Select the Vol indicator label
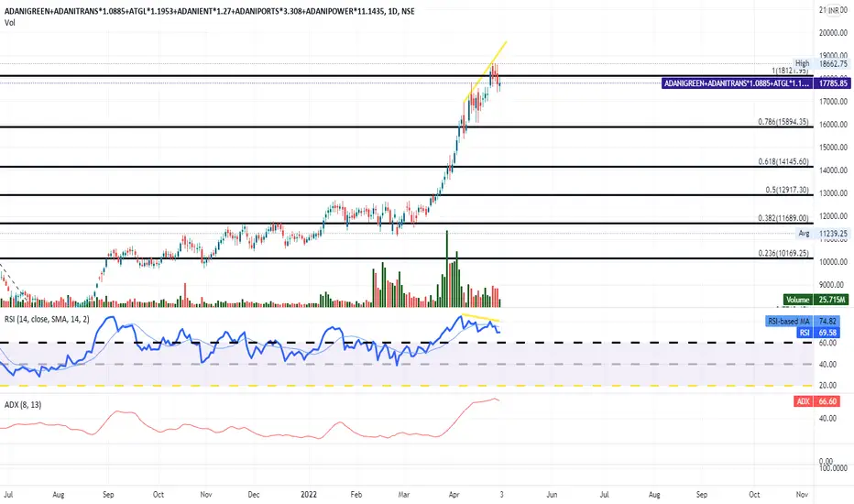 10,22
